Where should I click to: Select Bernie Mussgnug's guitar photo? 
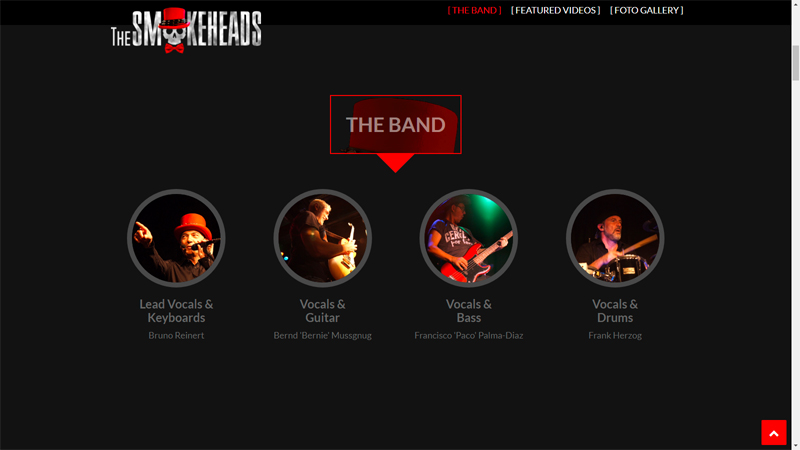(x=322, y=238)
